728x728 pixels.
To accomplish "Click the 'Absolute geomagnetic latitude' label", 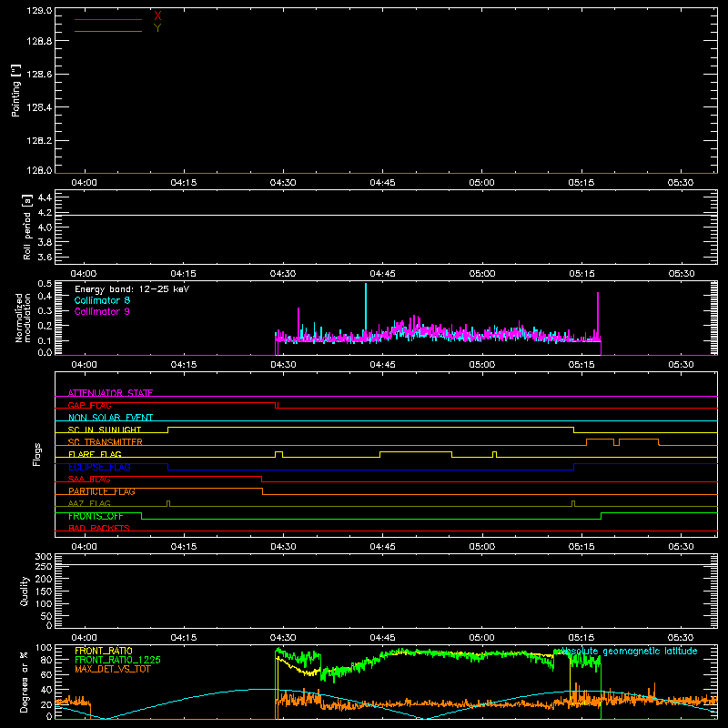I will click(629, 651).
